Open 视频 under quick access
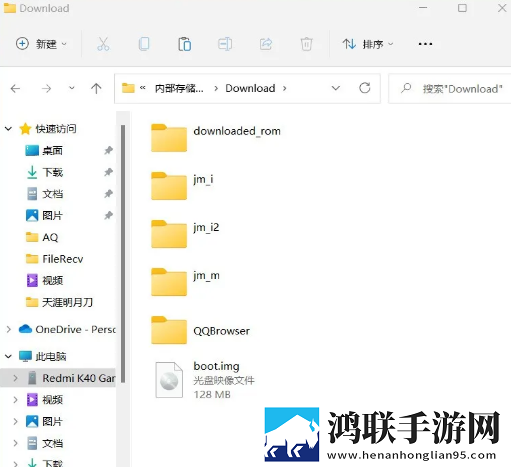Screen dimensions: 511x467 click(44, 281)
